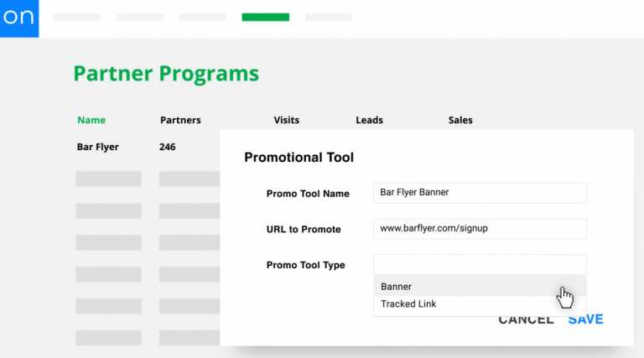Image resolution: width=644 pixels, height=358 pixels.
Task: Sort by the Sales column header
Action: (460, 120)
